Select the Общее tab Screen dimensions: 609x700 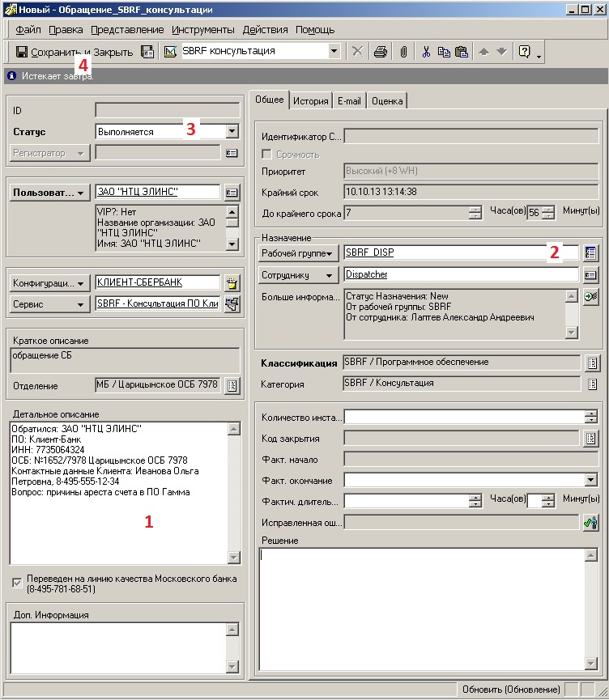[x=269, y=99]
